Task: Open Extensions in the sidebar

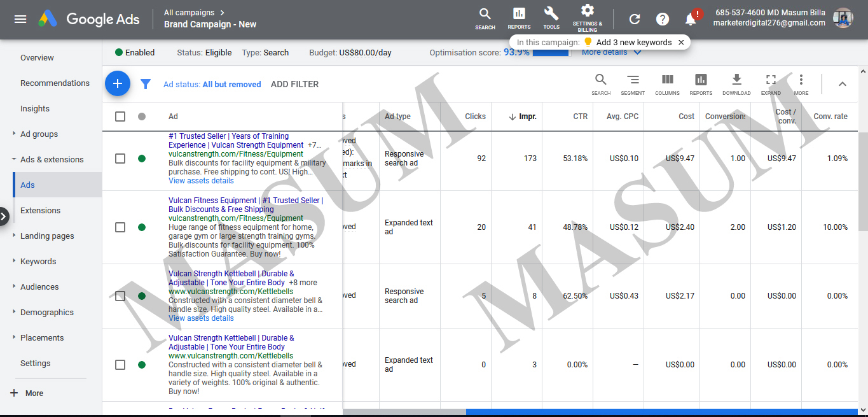Action: (40, 211)
